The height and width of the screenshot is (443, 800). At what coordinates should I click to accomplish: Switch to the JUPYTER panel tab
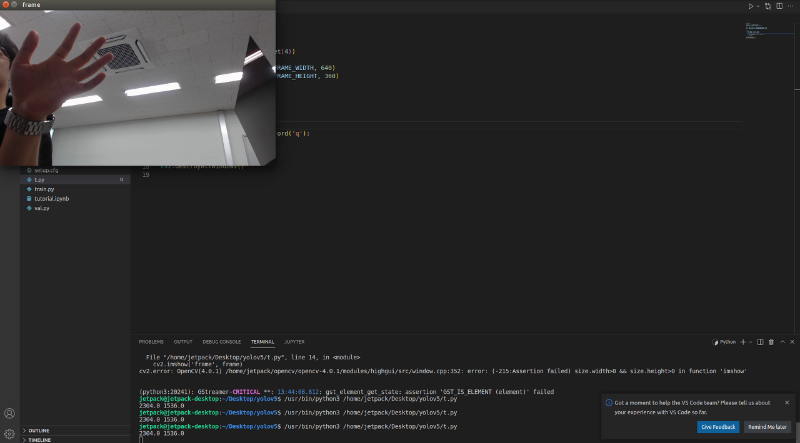point(294,342)
